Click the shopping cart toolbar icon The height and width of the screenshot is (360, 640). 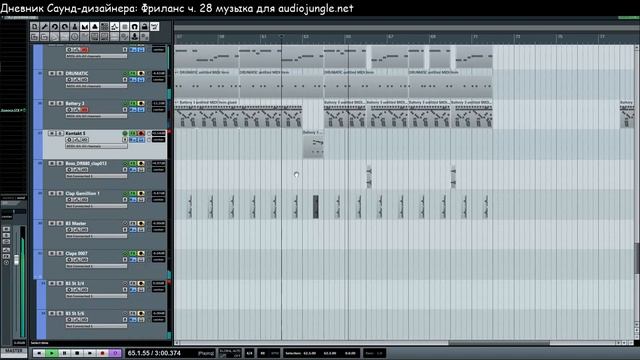[154, 27]
